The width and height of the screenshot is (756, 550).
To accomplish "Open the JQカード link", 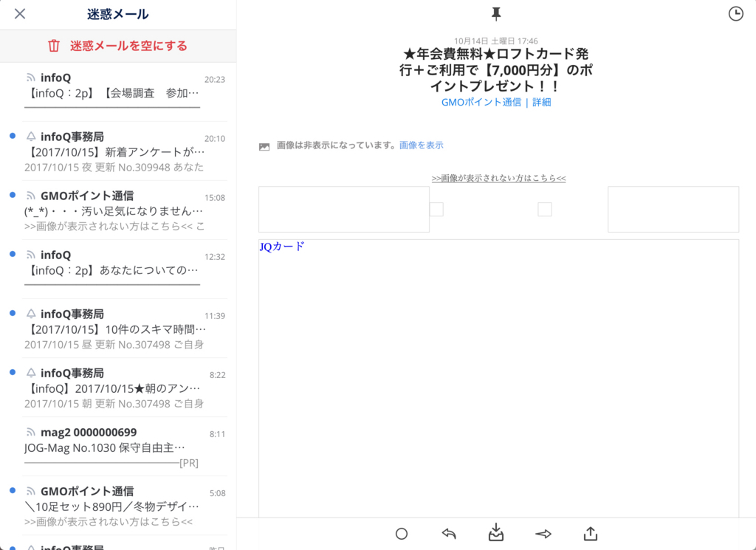I will 282,247.
